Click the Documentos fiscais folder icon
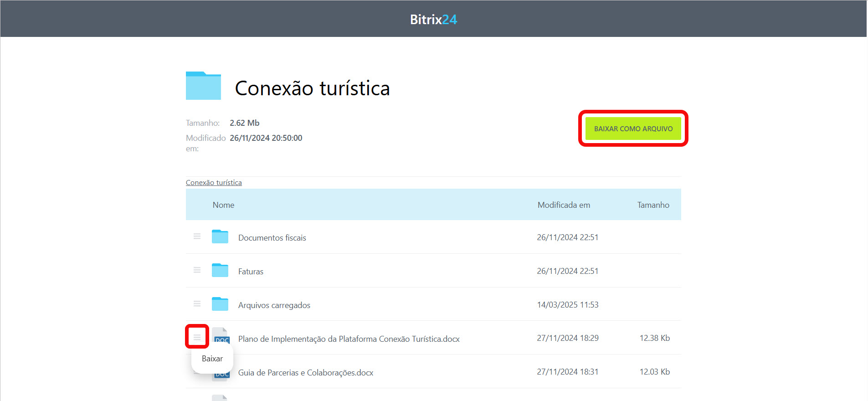This screenshot has width=868, height=401. pyautogui.click(x=220, y=236)
